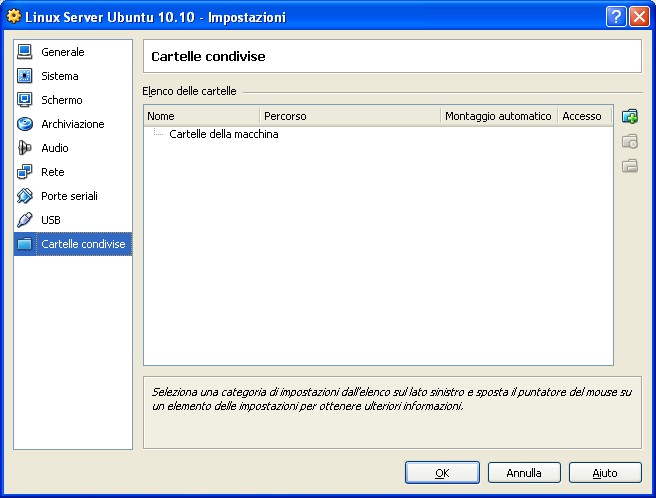Select the Audio speaker icon
This screenshot has width=656, height=498.
point(25,148)
